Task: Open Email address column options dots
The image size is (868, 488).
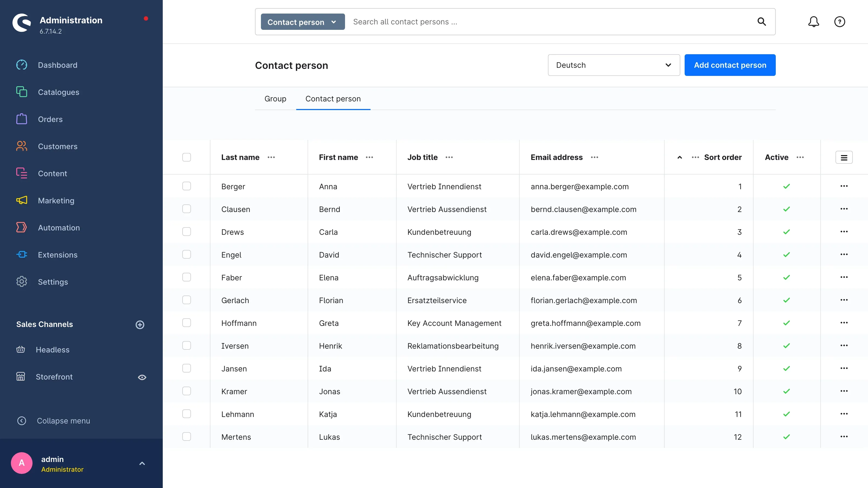Action: [594, 157]
